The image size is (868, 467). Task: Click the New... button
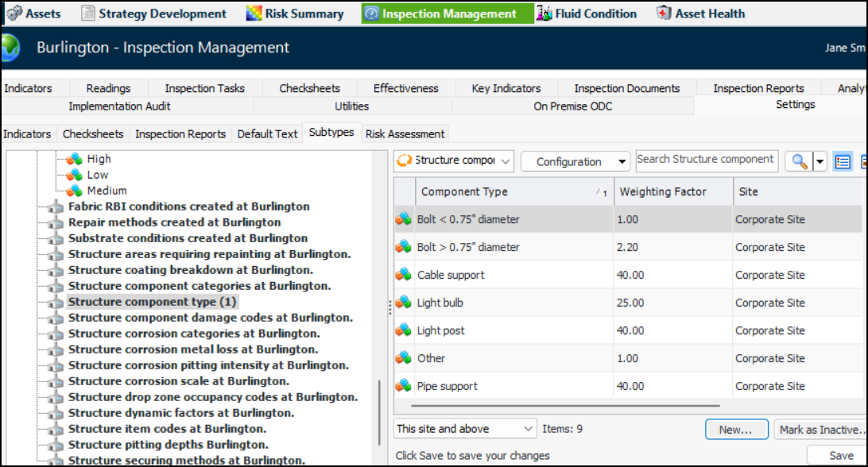tap(736, 430)
